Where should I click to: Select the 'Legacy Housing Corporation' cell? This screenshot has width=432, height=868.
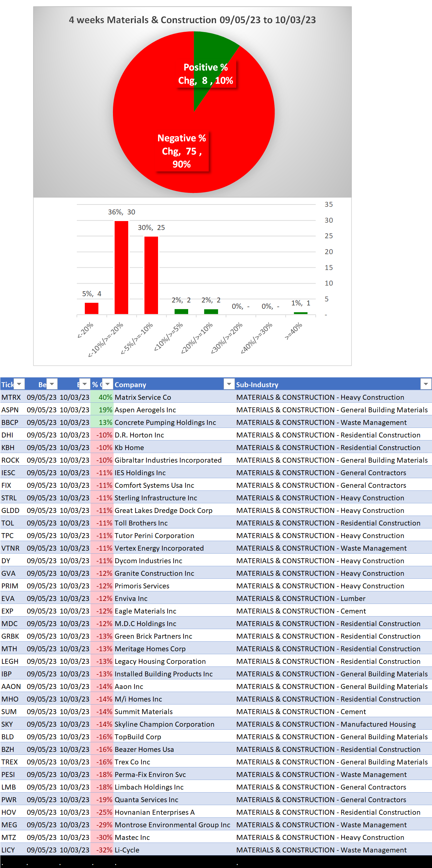click(174, 661)
